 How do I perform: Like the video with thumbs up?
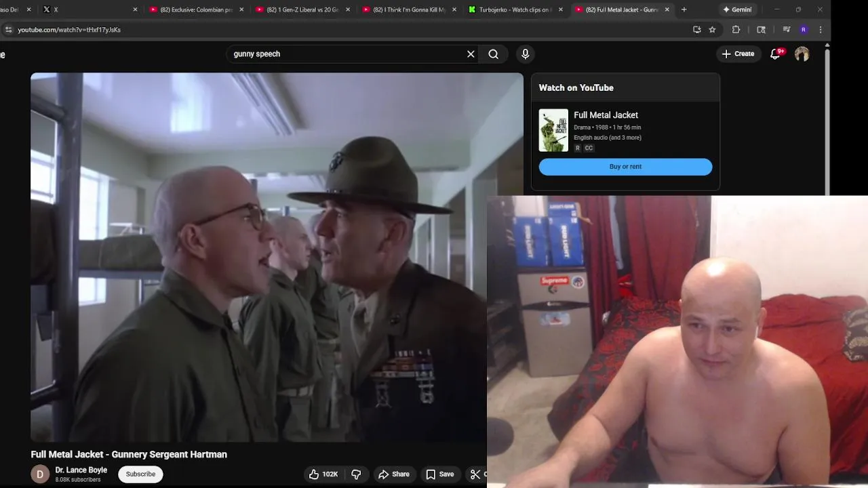[323, 474]
